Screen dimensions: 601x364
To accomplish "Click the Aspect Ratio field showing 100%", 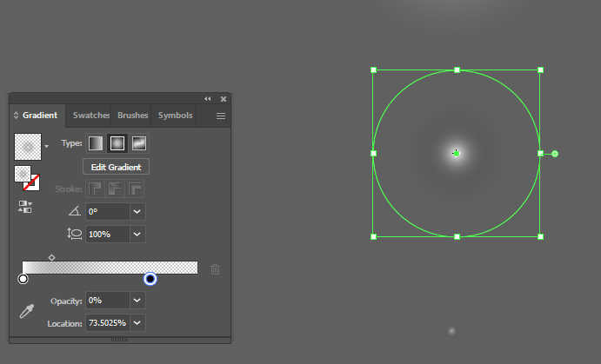I will pyautogui.click(x=108, y=235).
